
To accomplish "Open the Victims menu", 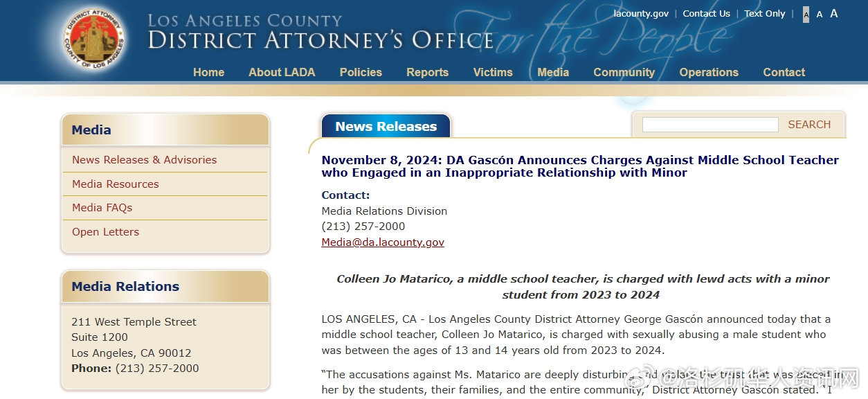I will tap(493, 72).
